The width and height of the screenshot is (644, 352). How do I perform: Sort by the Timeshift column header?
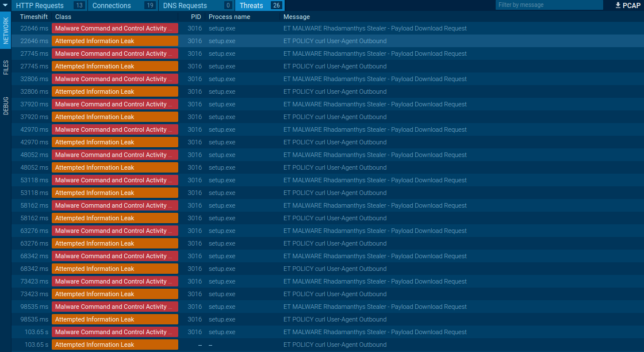coord(34,17)
